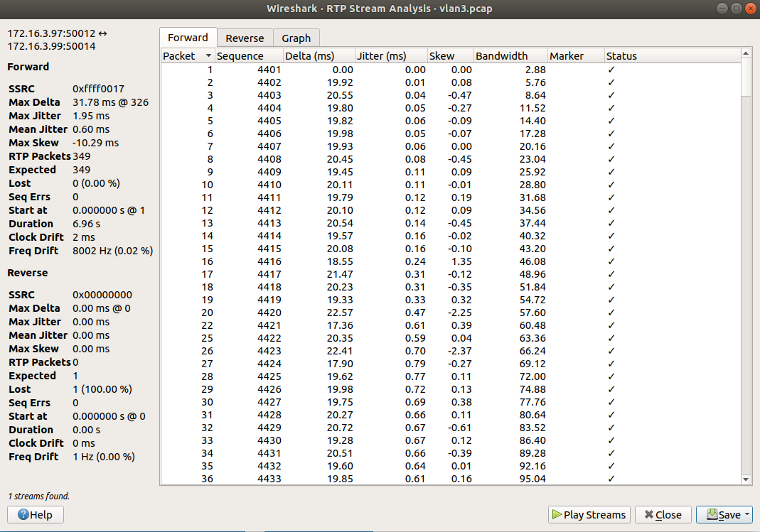Click address 172.16.3.97:50012 label
760x532 pixels.
click(51, 33)
